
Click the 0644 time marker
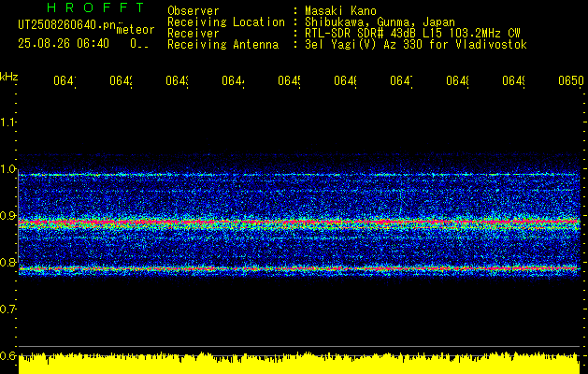(x=234, y=81)
